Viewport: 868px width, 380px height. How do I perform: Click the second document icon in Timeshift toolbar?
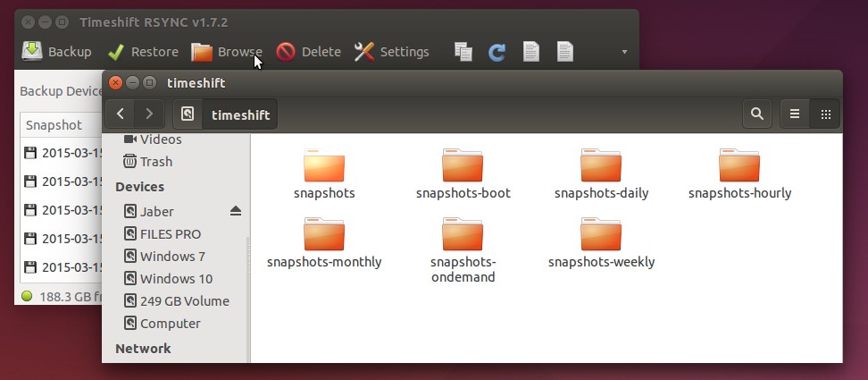564,52
